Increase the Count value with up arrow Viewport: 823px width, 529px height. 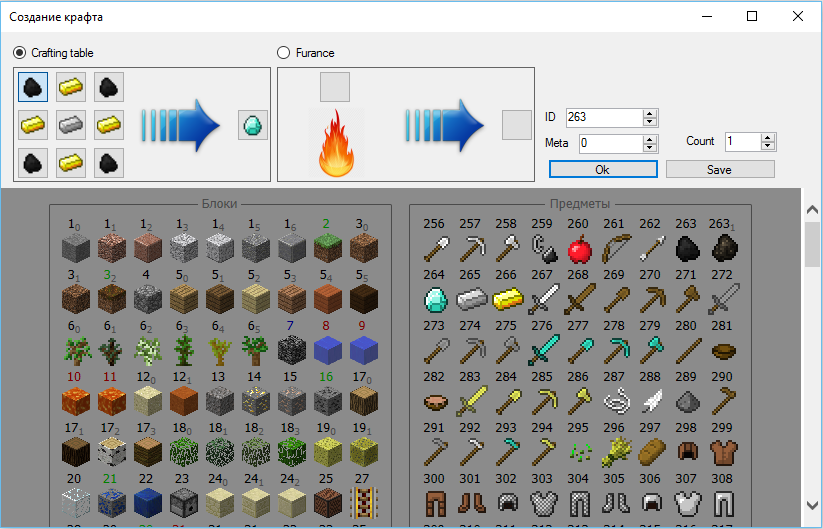[x=768, y=137]
